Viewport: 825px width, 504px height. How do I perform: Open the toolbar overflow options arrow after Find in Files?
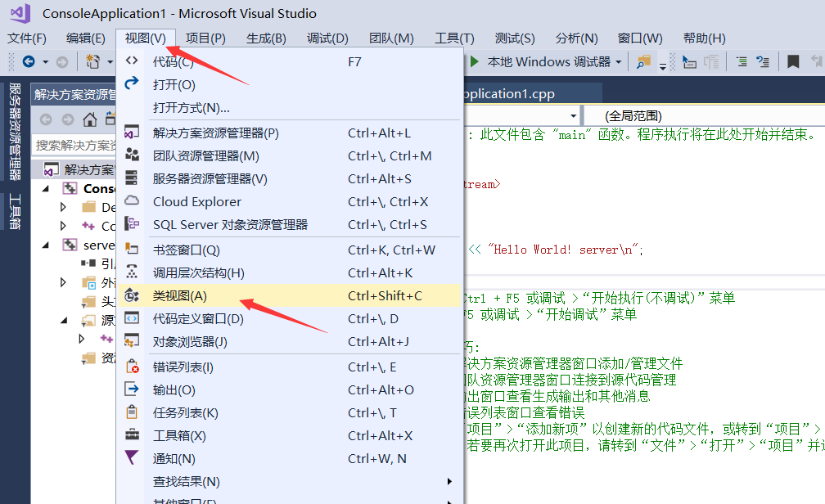[x=663, y=65]
